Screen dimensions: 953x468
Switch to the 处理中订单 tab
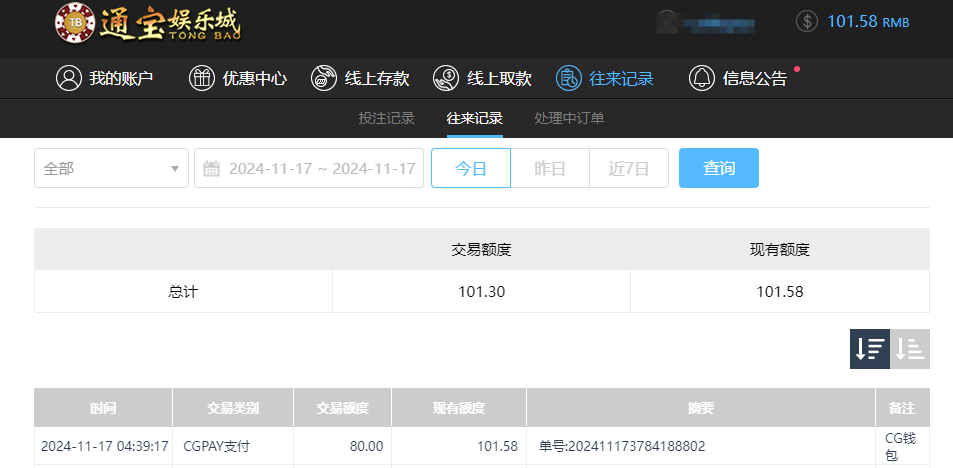[569, 118]
